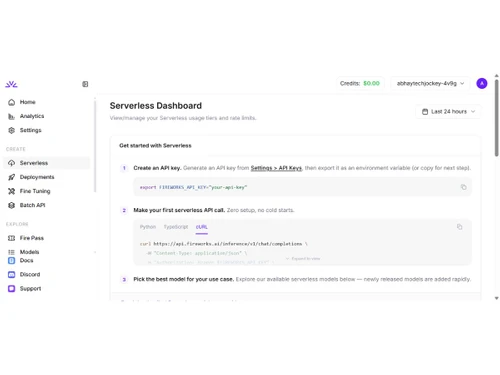The image size is (500, 375).
Task: Click the Credits $0.00 balance
Action: pyautogui.click(x=360, y=83)
